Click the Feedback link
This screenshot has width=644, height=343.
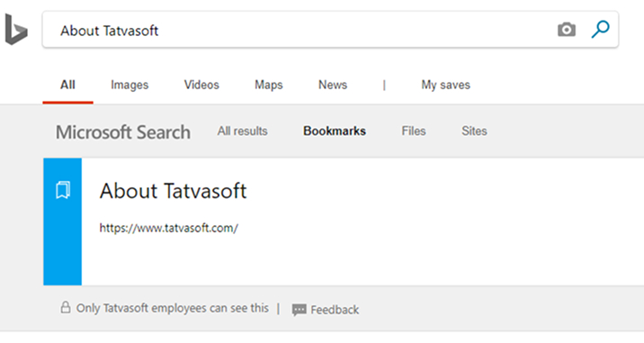click(335, 310)
